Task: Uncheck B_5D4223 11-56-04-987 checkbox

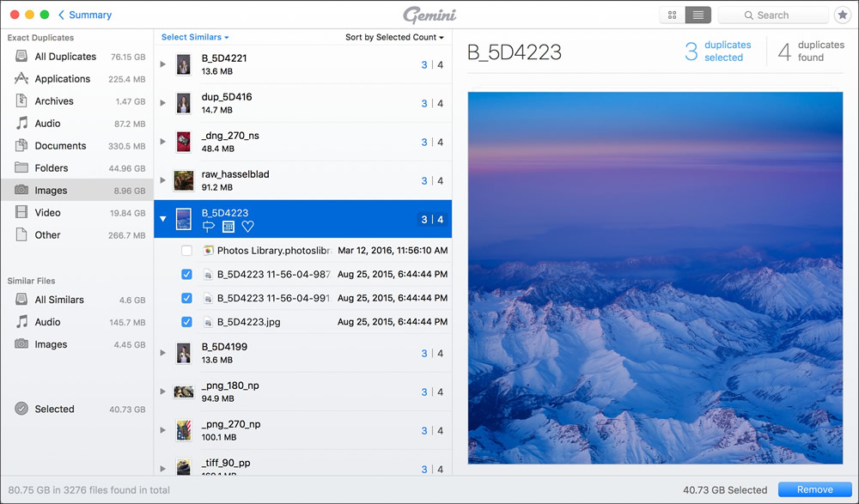Action: coord(186,275)
